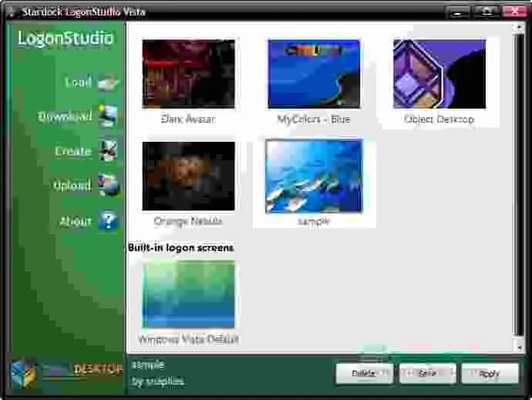Viewport: 532px width, 400px height.
Task: Close the LogonStudio Vista window
Action: [x=515, y=12]
